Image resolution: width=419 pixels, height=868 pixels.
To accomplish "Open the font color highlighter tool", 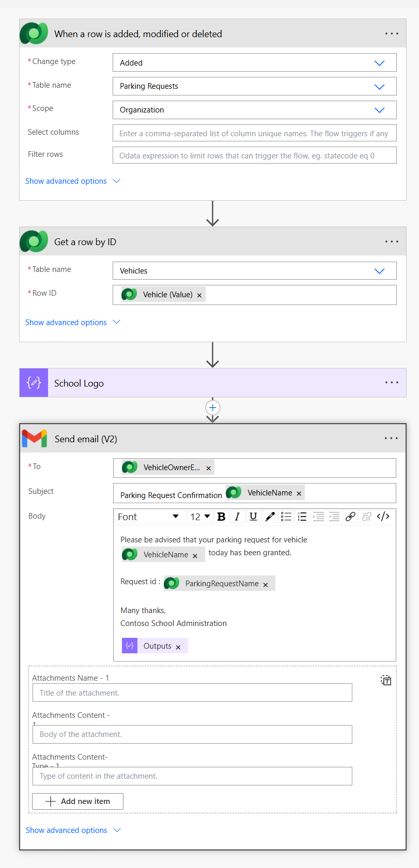I will [270, 517].
